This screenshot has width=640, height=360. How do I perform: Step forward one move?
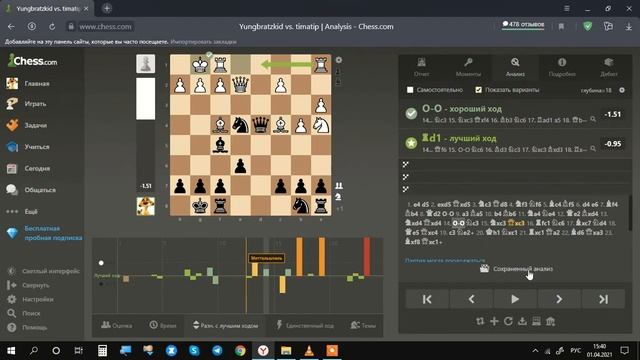(x=559, y=299)
